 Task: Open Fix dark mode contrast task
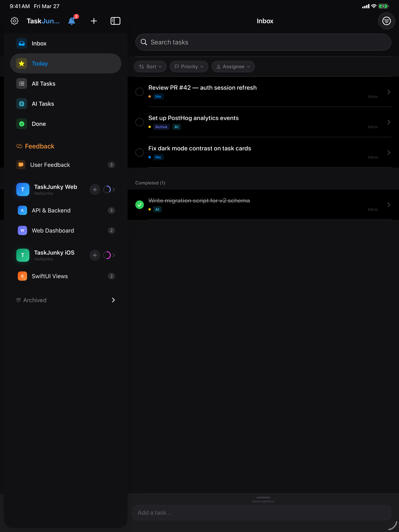(x=200, y=148)
